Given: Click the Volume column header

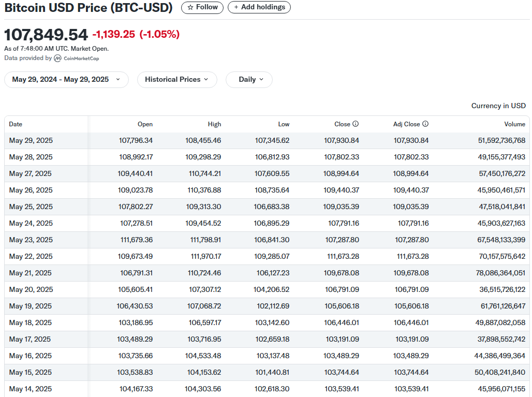Looking at the screenshot, I should 514,124.
